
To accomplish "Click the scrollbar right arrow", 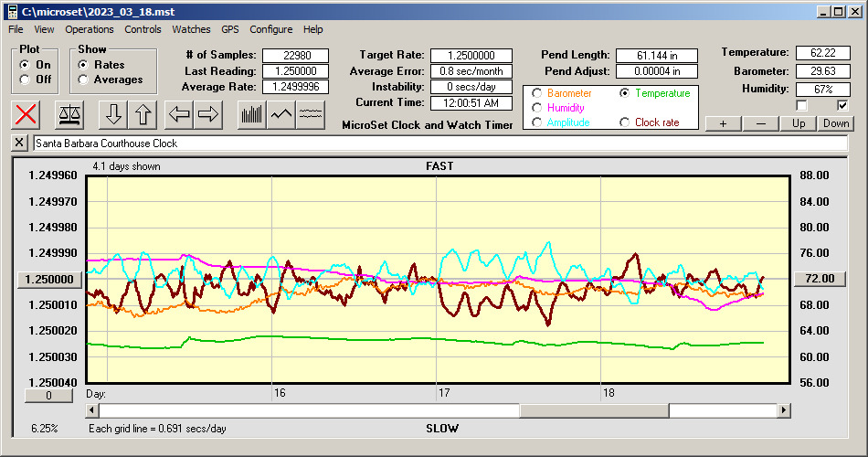I will tap(783, 410).
